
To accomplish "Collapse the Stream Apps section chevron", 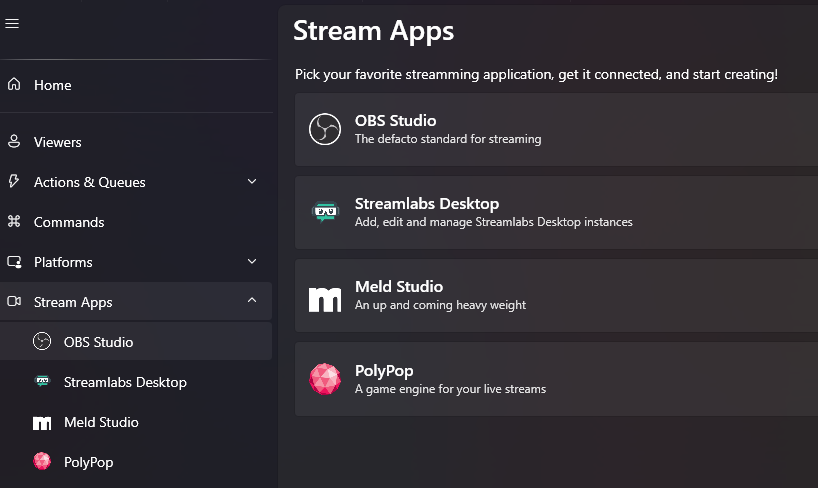I will pos(252,300).
